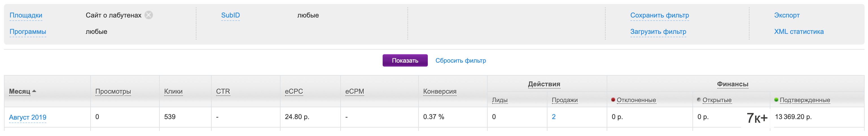Viewport: 868px width, 136px height.
Task: Reset filters via Сбросить фильтр
Action: point(460,61)
